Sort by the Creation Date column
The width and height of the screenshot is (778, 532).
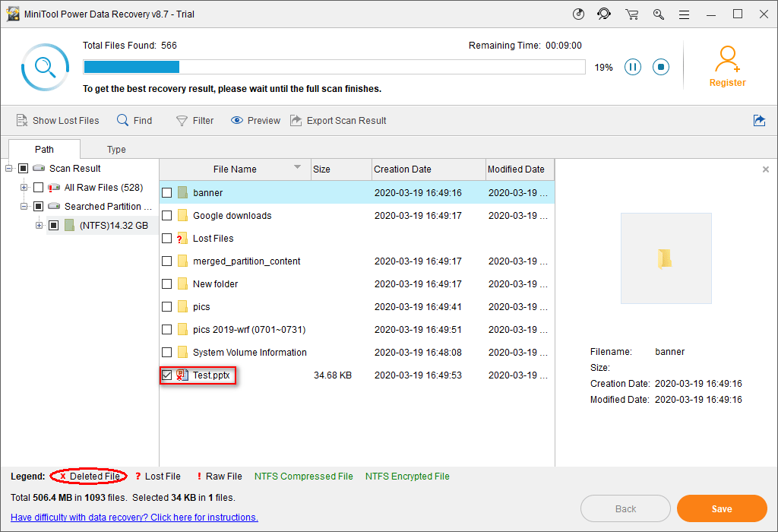click(x=429, y=169)
